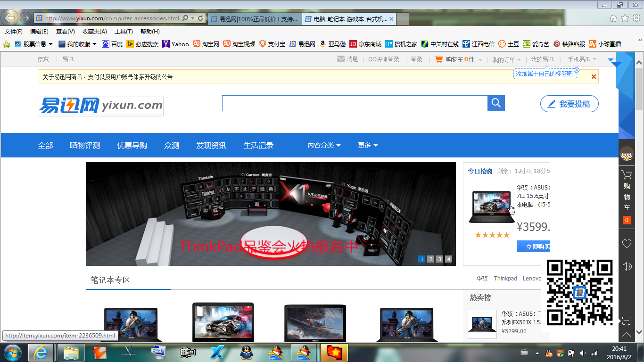Go to banner slide 3
The image size is (644, 362).
[439, 259]
